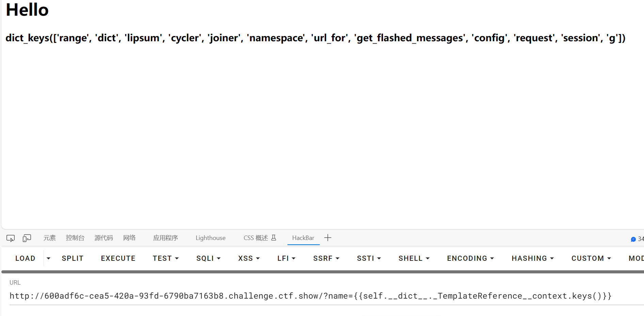Open the issues counter bubble icon

click(x=633, y=239)
